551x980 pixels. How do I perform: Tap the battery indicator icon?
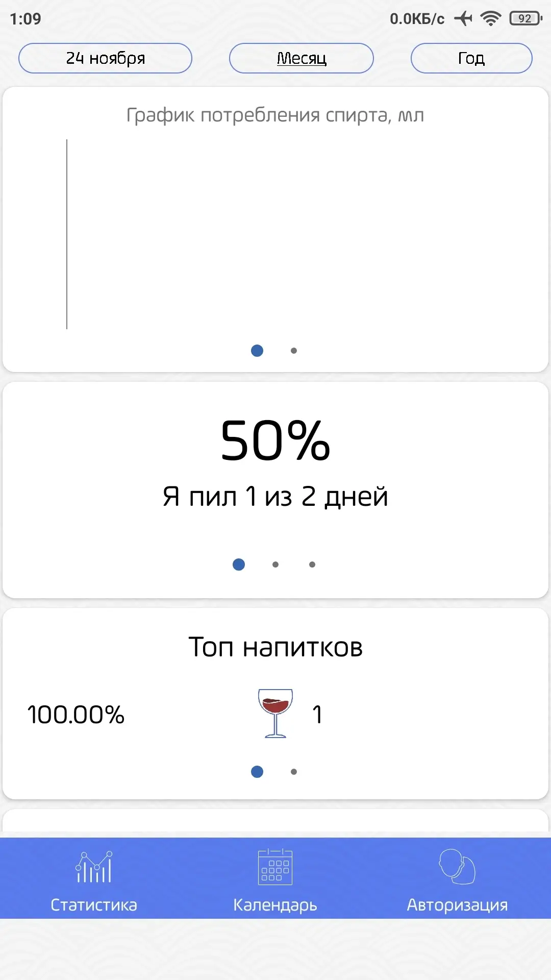point(525,19)
